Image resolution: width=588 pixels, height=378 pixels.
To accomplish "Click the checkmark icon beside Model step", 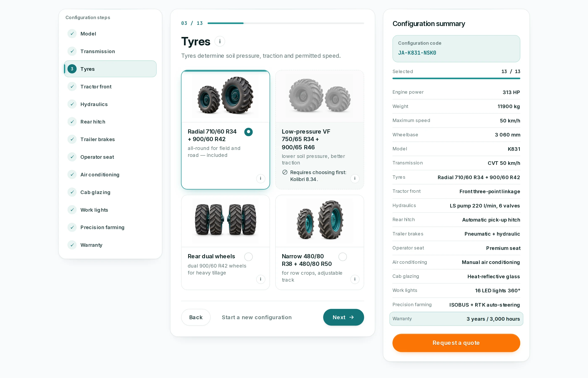I will coord(72,34).
